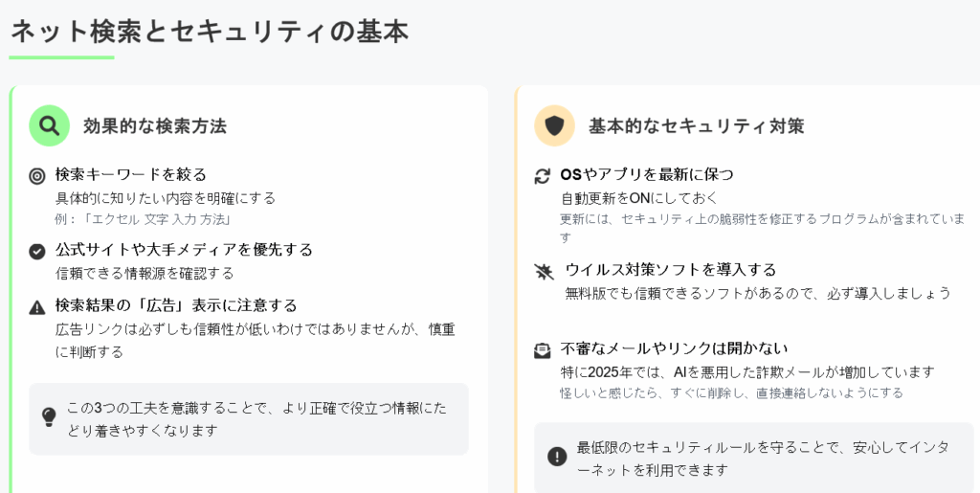Click the green magnifying glass search icon
The width and height of the screenshot is (980, 493).
pyautogui.click(x=49, y=125)
